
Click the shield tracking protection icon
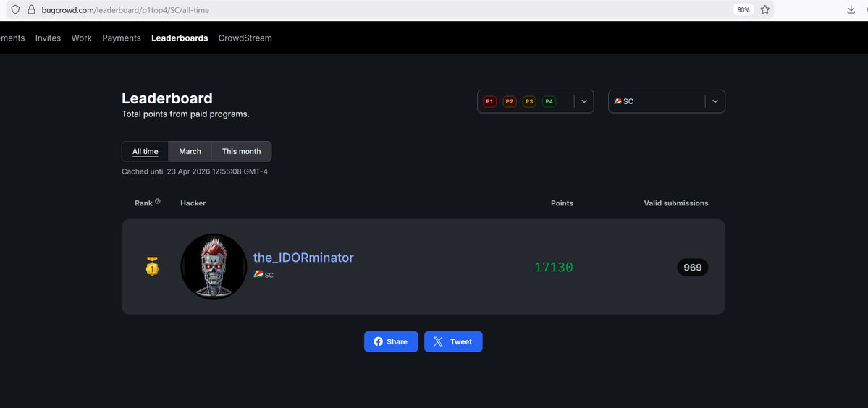point(15,9)
